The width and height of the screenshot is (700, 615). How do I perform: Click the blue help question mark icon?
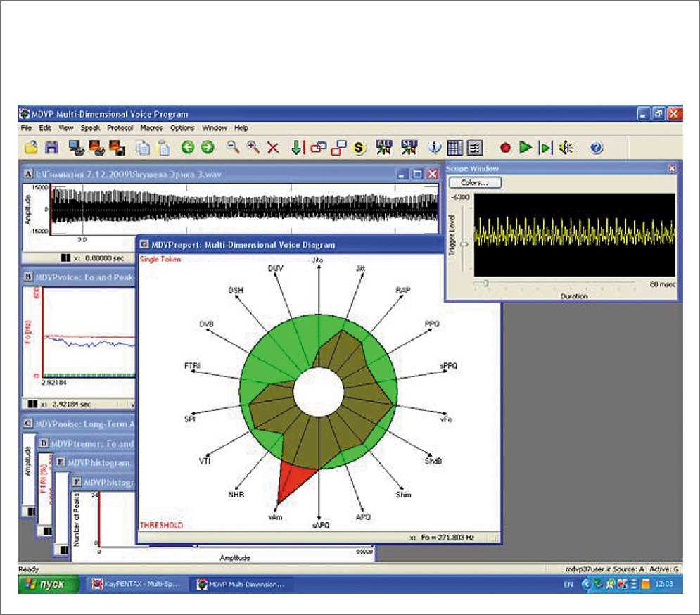coord(597,148)
